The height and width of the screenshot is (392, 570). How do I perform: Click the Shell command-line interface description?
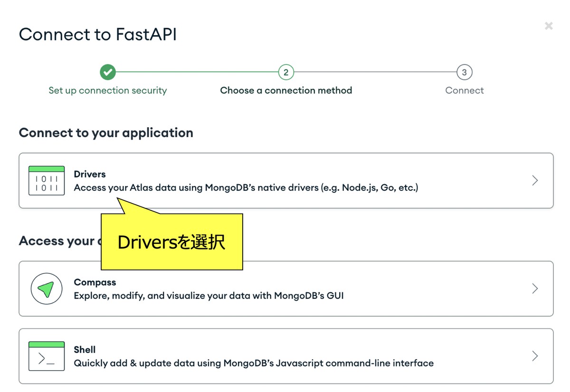(x=254, y=364)
